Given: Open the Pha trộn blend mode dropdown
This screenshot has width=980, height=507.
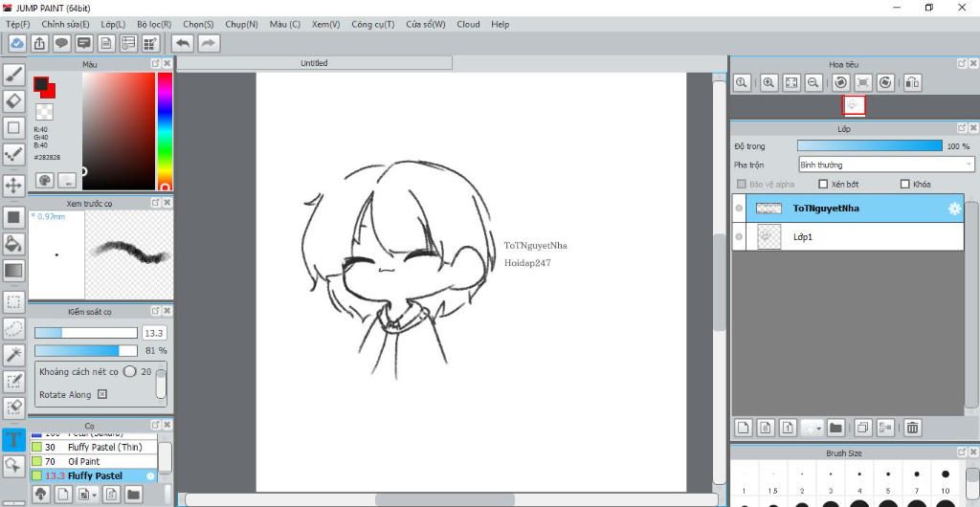Looking at the screenshot, I should coord(886,165).
